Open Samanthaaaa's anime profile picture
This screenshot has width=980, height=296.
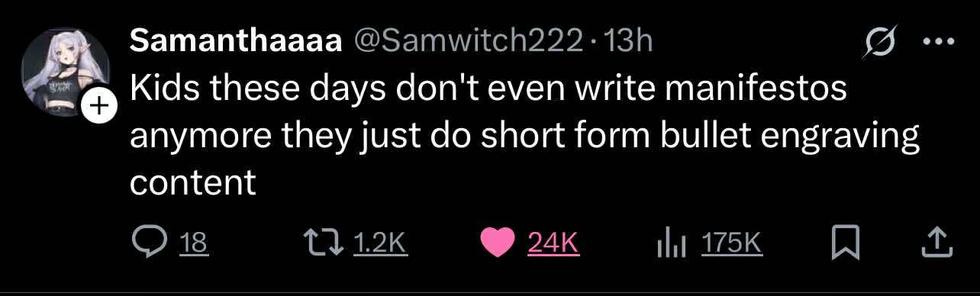click(65, 72)
